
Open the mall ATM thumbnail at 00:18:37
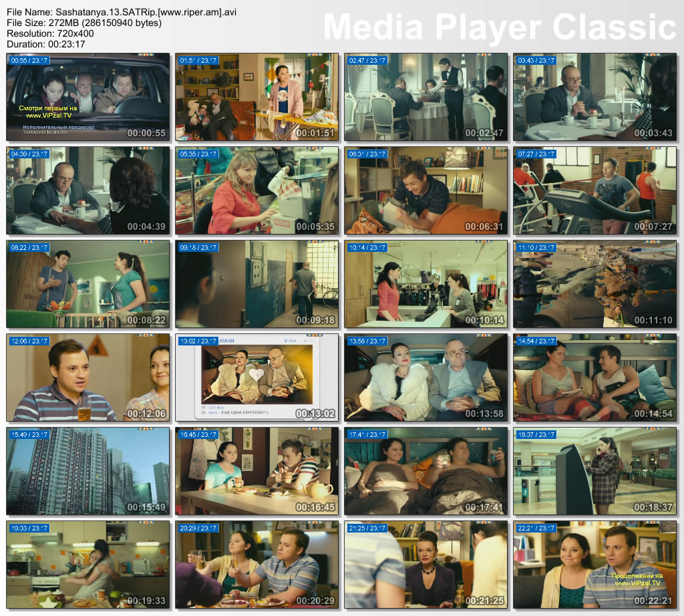click(594, 471)
